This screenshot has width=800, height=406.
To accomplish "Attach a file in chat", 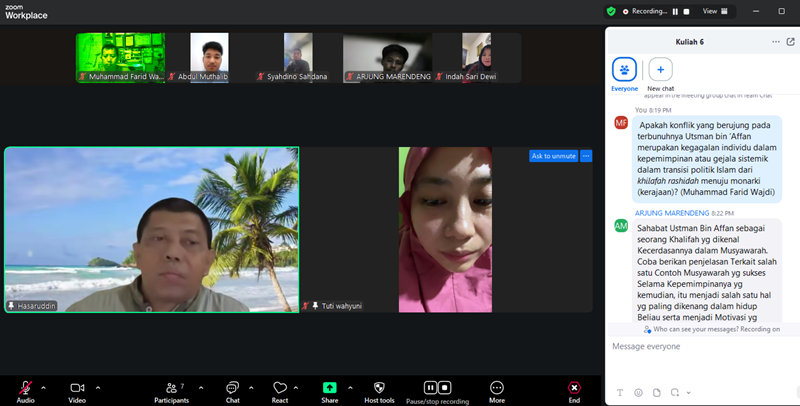I will pyautogui.click(x=657, y=393).
